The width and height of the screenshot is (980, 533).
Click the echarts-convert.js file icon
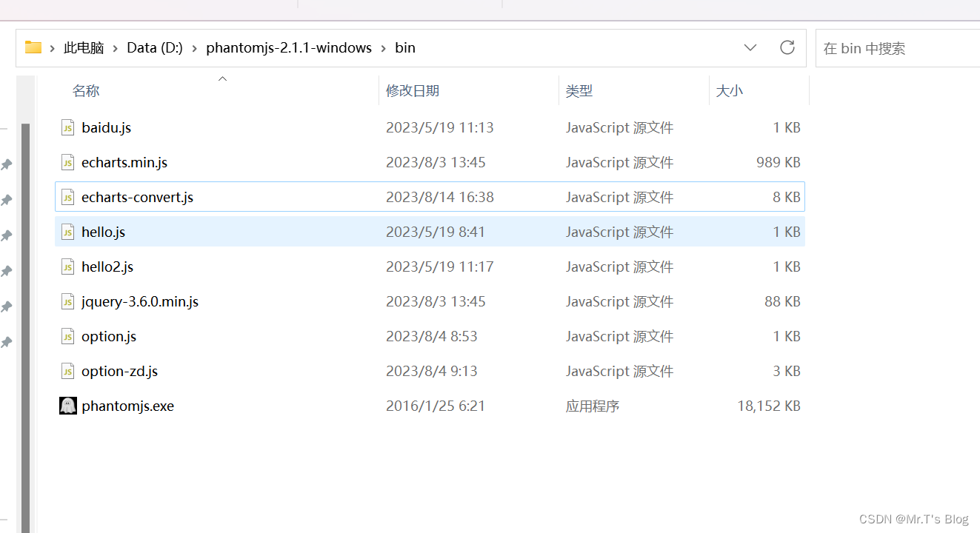point(67,197)
